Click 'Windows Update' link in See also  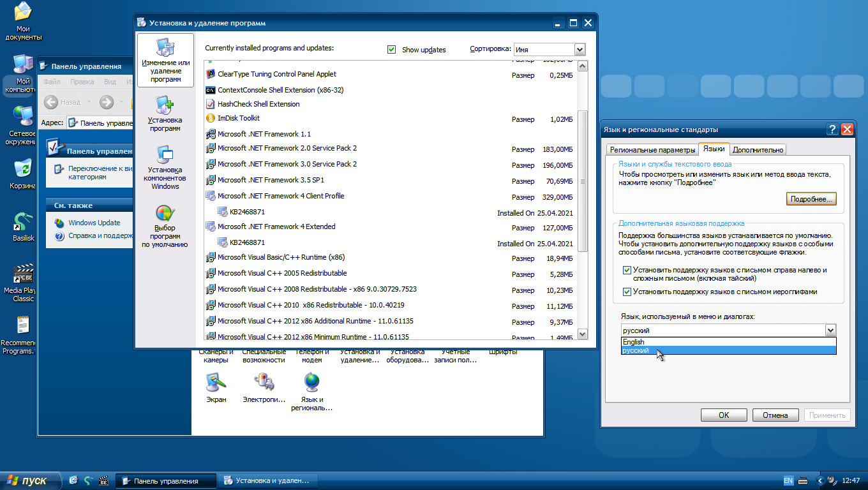(94, 223)
